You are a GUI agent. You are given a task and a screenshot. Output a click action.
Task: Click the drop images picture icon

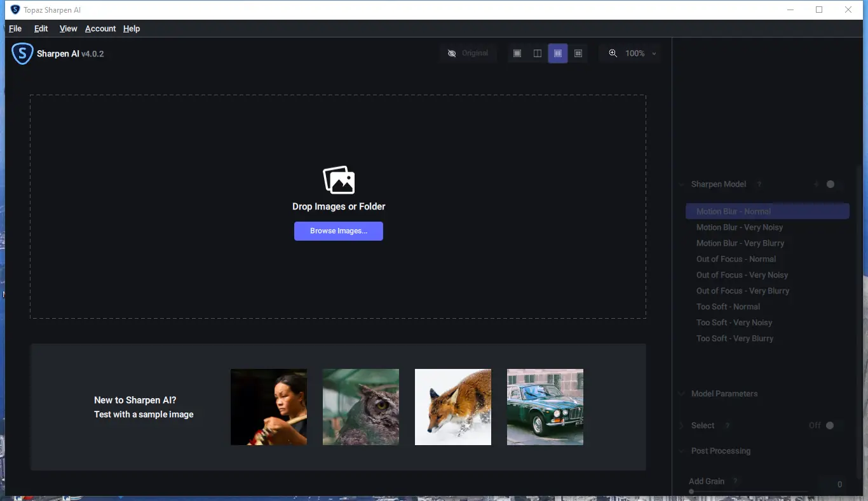tap(339, 180)
